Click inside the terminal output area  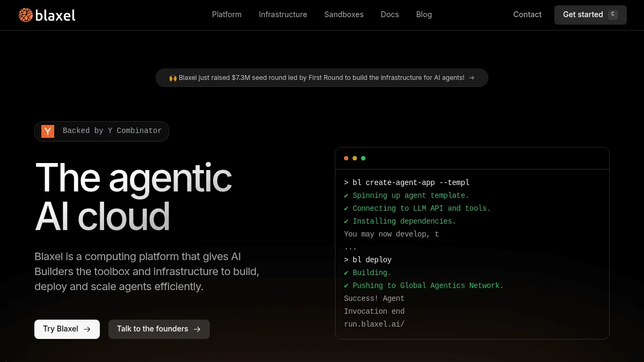[472, 252]
